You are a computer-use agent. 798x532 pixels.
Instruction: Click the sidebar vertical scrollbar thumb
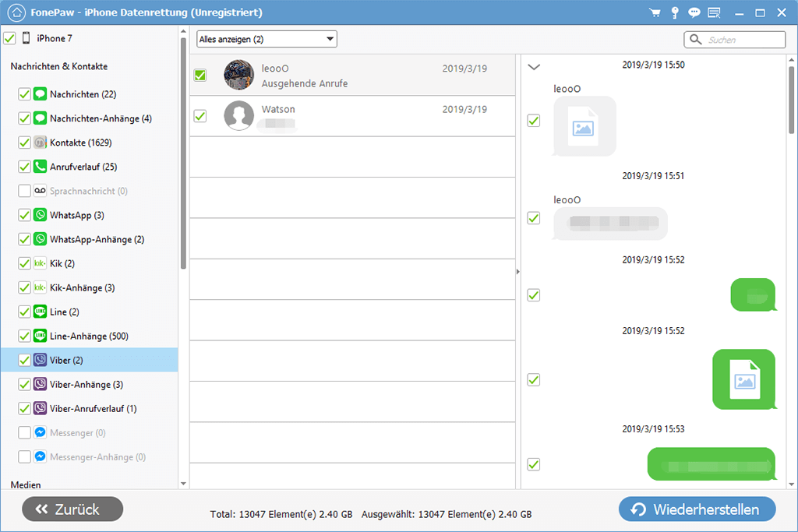point(183,153)
